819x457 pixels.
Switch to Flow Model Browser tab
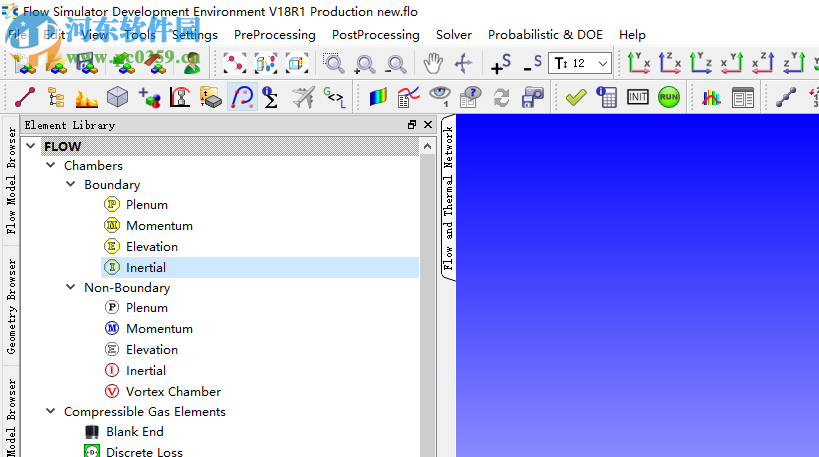click(x=11, y=181)
